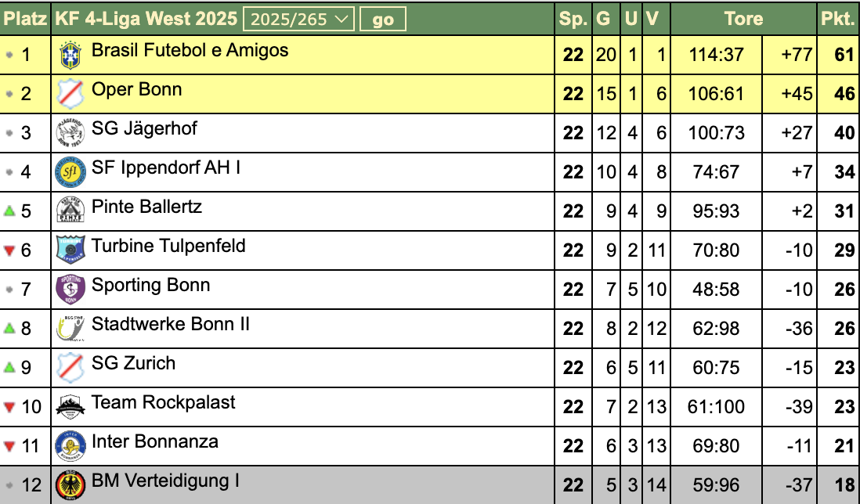Image resolution: width=860 pixels, height=504 pixels.
Task: Click the Sp. column header
Action: (x=573, y=19)
